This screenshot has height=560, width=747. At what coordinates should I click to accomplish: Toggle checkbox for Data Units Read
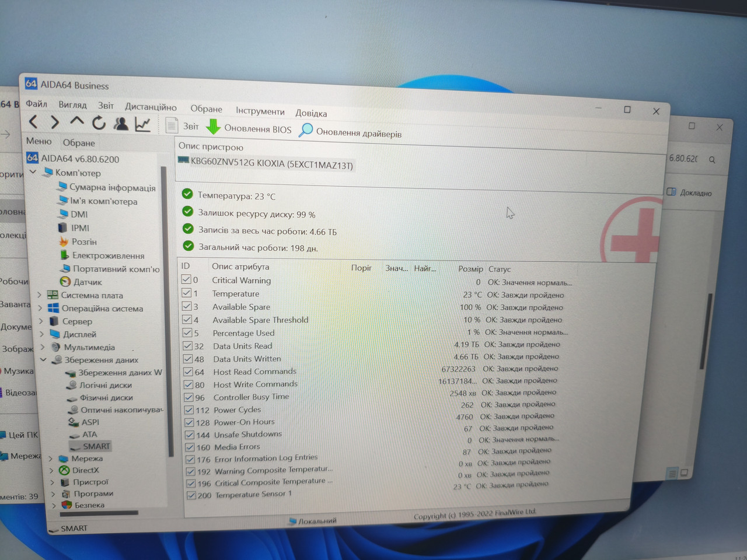[188, 345]
